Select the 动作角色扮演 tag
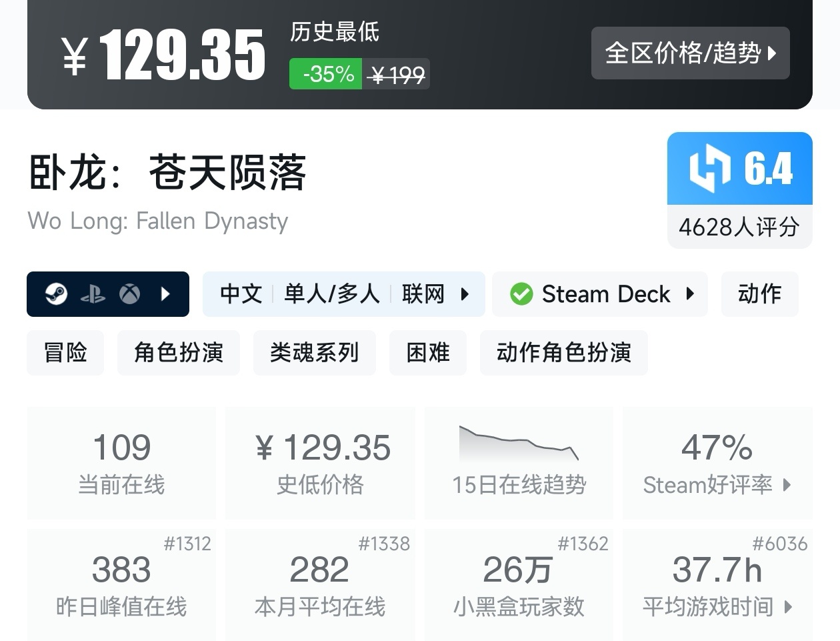Screen dimensions: 840x641 pyautogui.click(x=564, y=352)
